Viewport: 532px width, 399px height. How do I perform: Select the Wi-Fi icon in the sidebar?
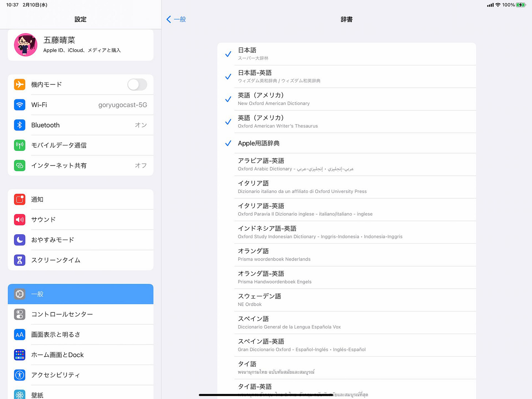pyautogui.click(x=19, y=105)
